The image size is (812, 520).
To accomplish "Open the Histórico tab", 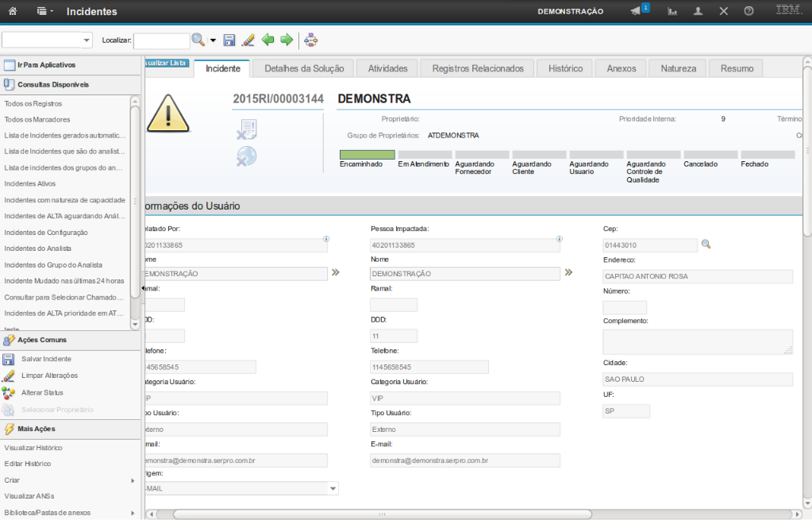I will click(x=564, y=68).
